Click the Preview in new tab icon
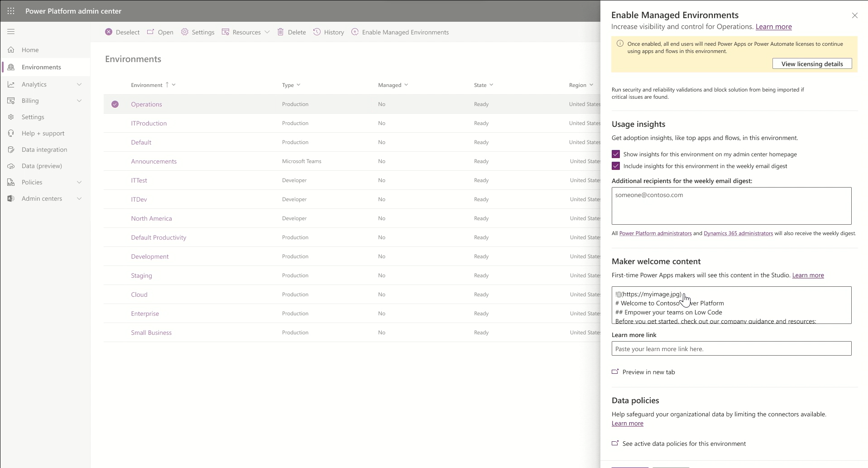 tap(615, 372)
